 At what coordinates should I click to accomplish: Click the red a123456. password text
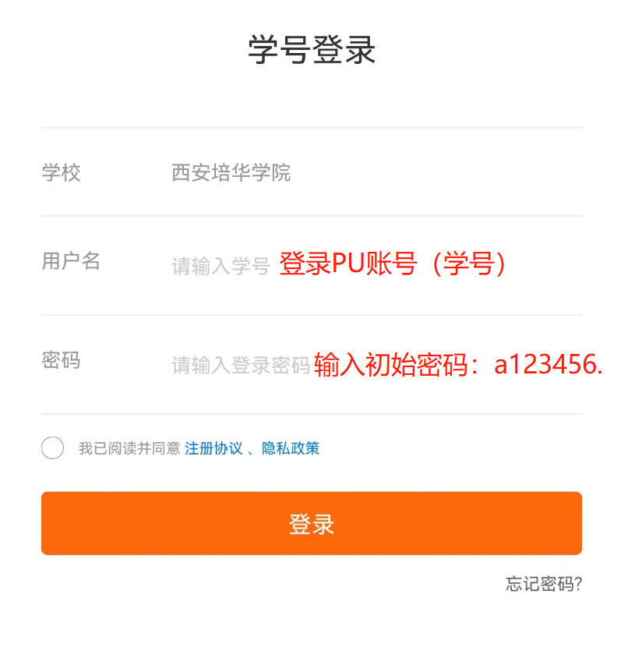point(549,365)
